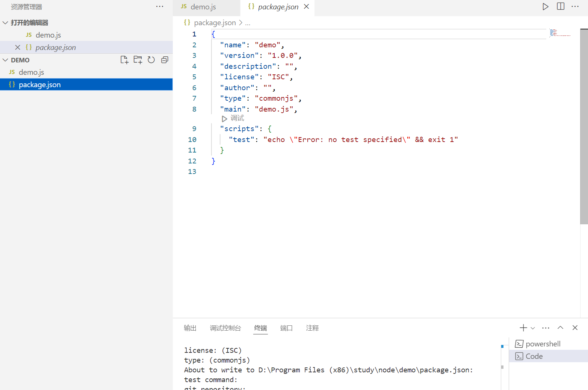Open the 注释 panel tab
This screenshot has height=390, width=588.
click(x=312, y=328)
